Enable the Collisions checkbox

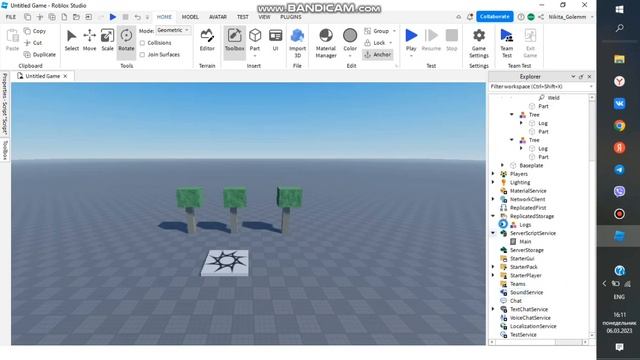(142, 43)
